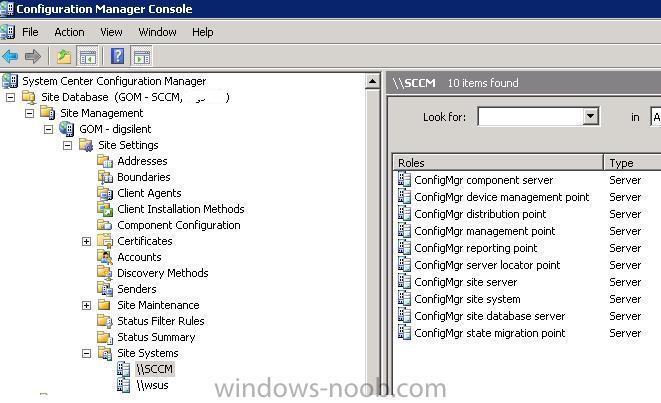The image size is (661, 403).
Task: Collapse the Site Settings node
Action: pos(67,145)
